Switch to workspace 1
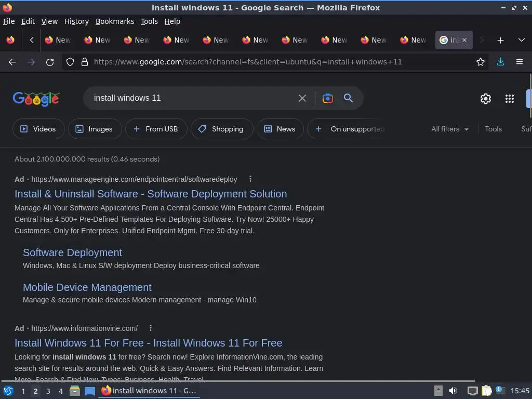This screenshot has width=532, height=399. (x=23, y=391)
